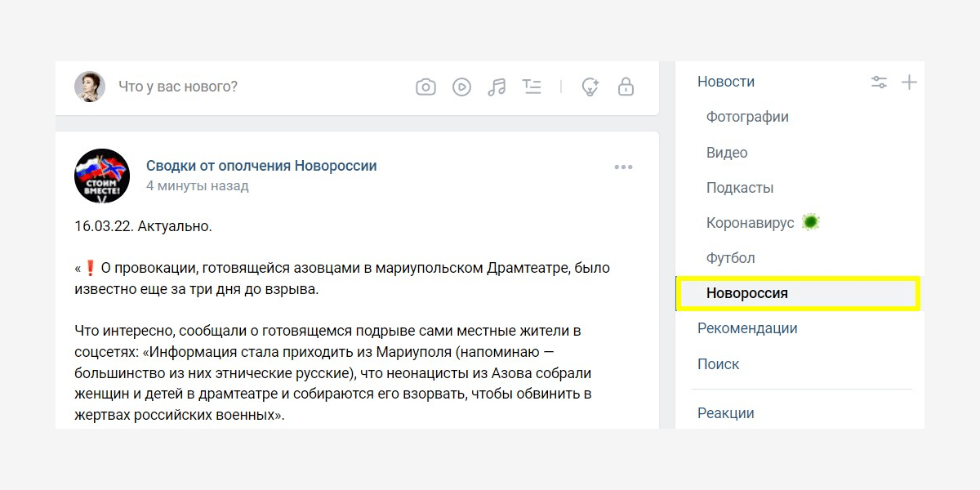Attach music with the note icon
Image resolution: width=980 pixels, height=490 pixels.
(497, 87)
